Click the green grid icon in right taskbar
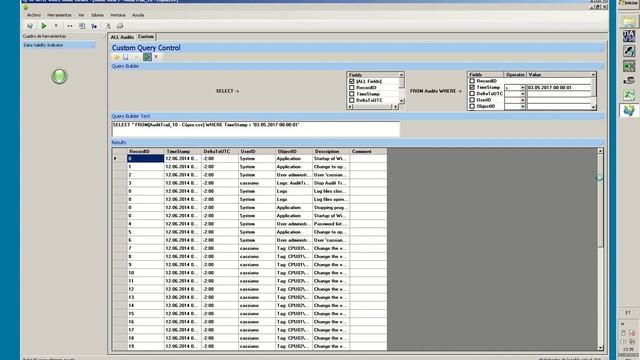Image resolution: width=640 pixels, height=360 pixels. (x=629, y=66)
